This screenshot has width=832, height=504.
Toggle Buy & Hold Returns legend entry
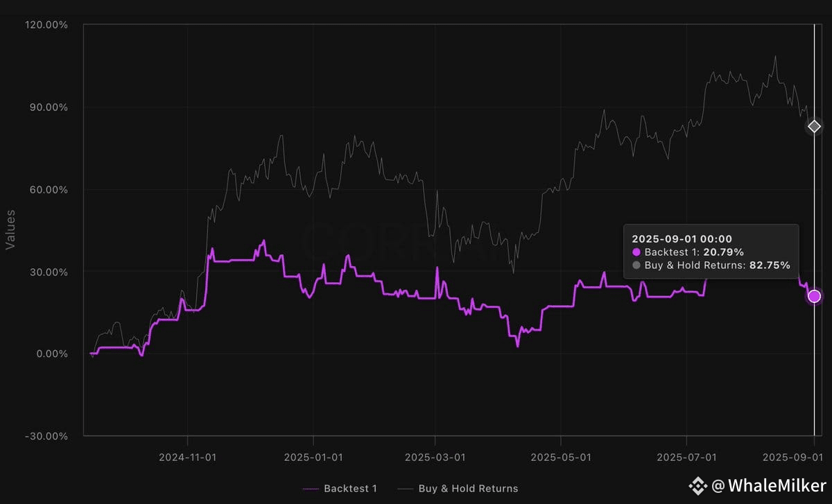pyautogui.click(x=468, y=488)
